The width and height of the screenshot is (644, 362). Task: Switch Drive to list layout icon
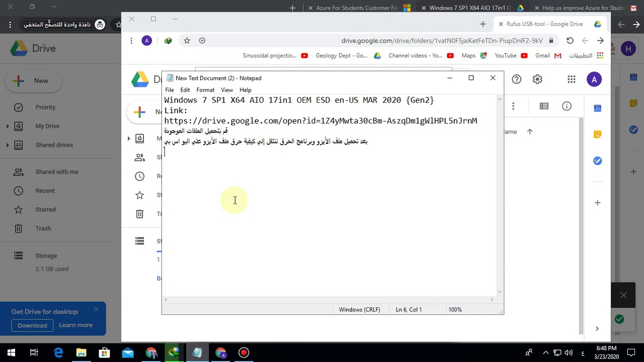click(x=544, y=106)
